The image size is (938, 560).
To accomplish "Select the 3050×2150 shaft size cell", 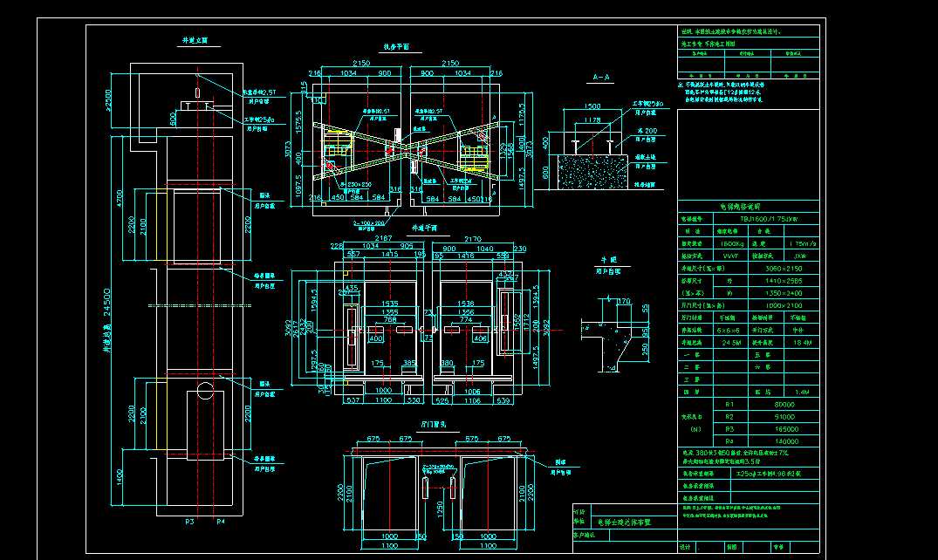I will 784,269.
